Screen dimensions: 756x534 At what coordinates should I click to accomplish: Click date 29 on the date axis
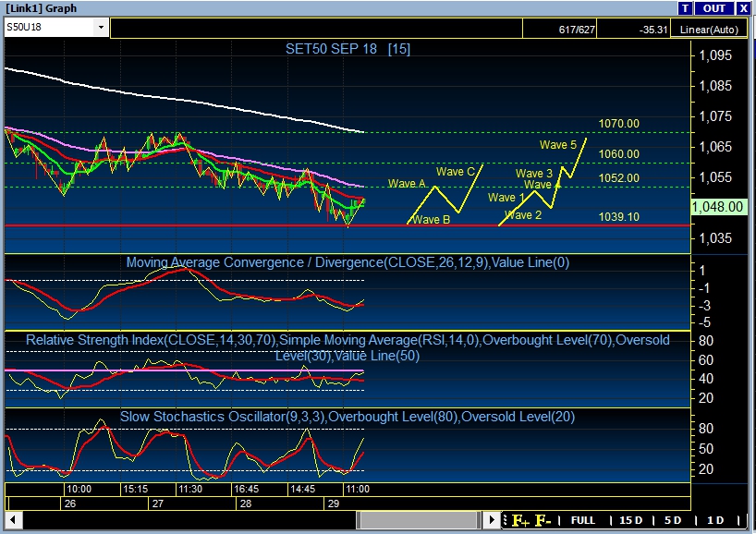tap(334, 504)
